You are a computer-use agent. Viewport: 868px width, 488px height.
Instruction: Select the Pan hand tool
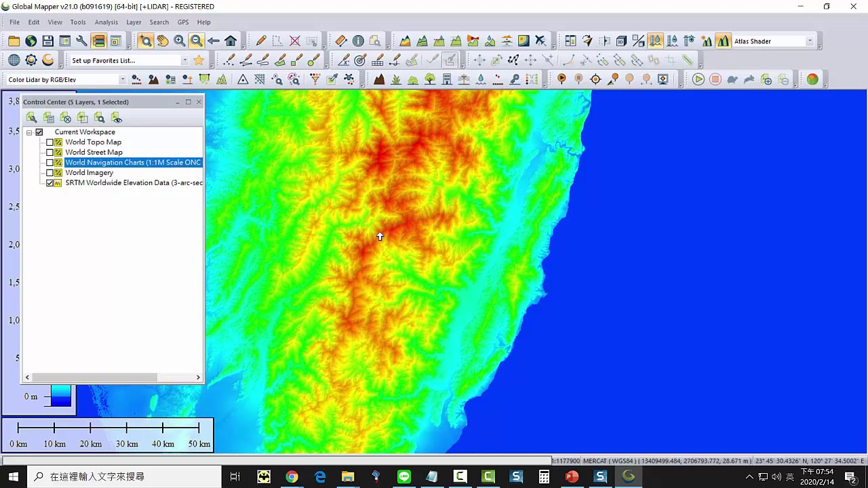163,41
